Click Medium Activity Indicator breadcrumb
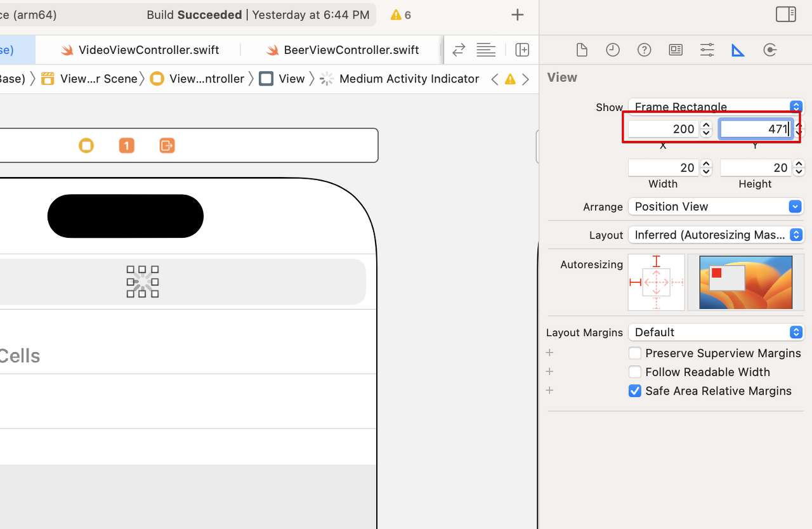Screen dimensions: 812x529 pyautogui.click(x=400, y=79)
